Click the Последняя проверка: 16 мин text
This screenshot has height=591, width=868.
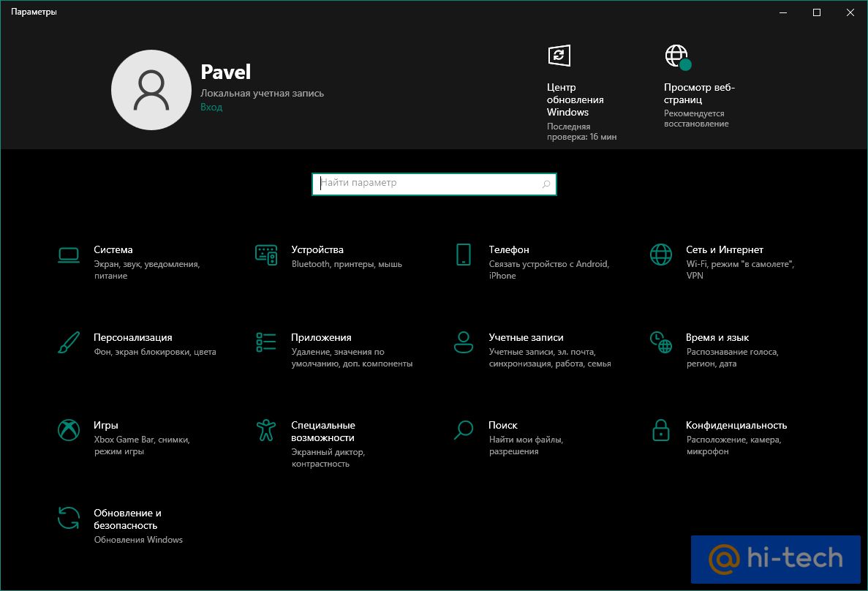point(582,132)
